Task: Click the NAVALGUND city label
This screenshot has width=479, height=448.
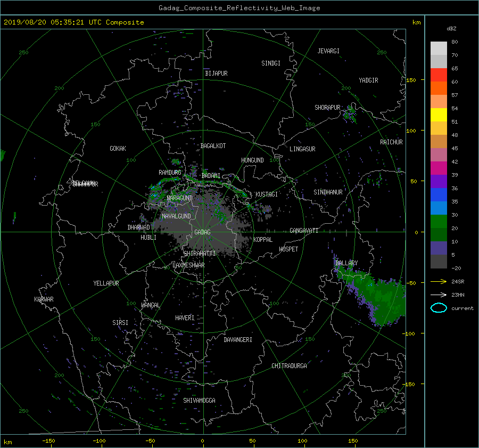Action: 176,216
